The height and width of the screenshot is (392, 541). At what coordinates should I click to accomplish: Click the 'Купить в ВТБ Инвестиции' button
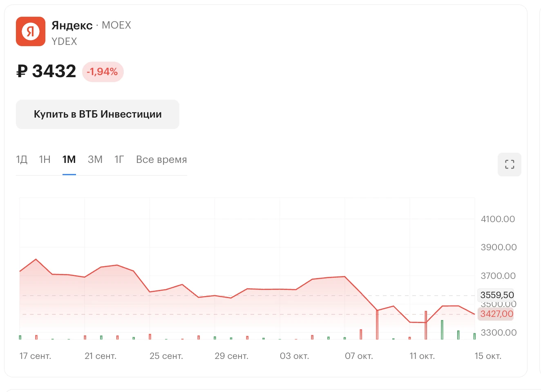pos(98,114)
